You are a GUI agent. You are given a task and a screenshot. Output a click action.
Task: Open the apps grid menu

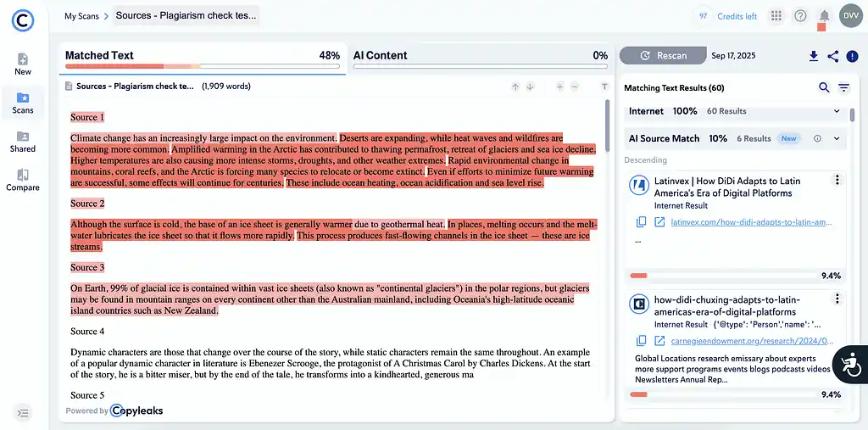(x=776, y=16)
